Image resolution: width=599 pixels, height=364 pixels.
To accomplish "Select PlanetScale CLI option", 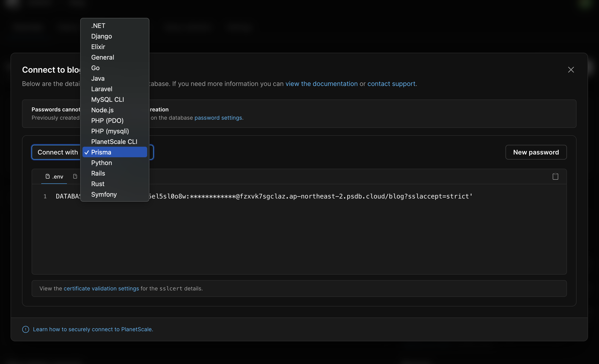I will [x=114, y=142].
